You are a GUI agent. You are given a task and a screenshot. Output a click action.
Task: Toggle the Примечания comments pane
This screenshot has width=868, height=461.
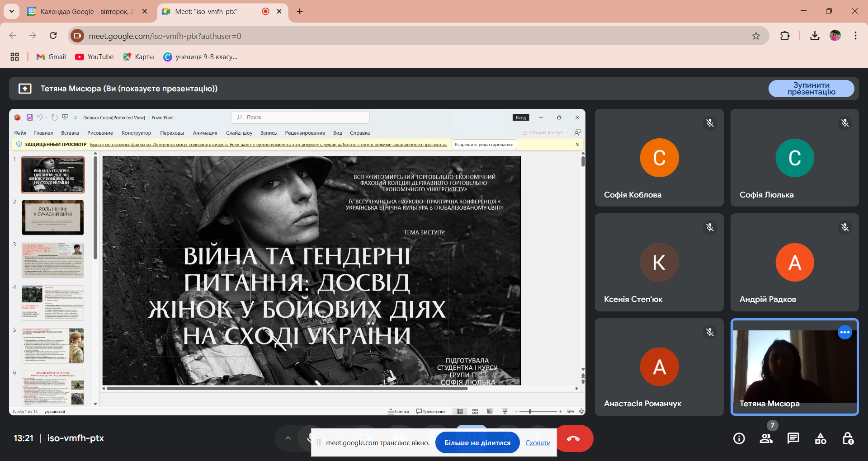[431, 411]
